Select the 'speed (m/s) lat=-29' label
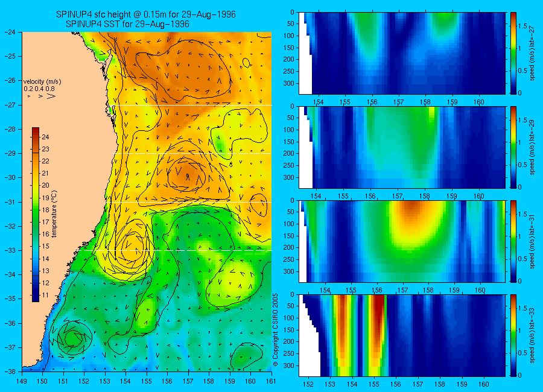The image size is (543, 392). 532,147
